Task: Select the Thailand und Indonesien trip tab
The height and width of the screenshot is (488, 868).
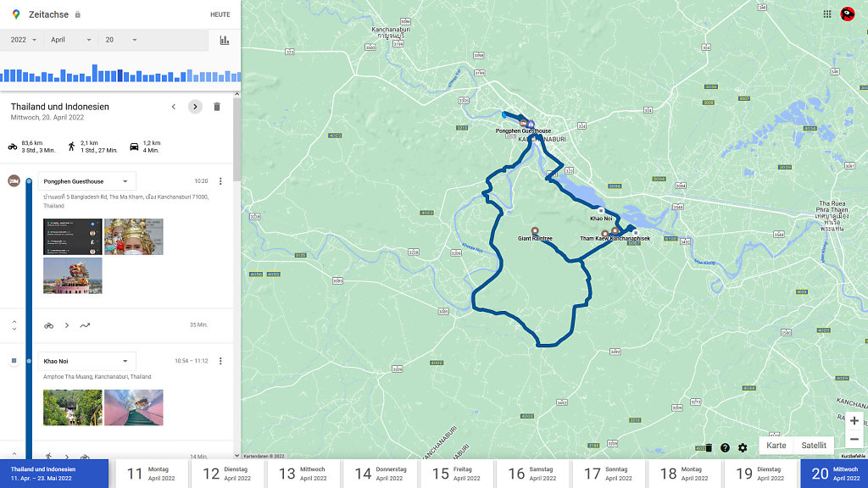Action: tap(54, 474)
